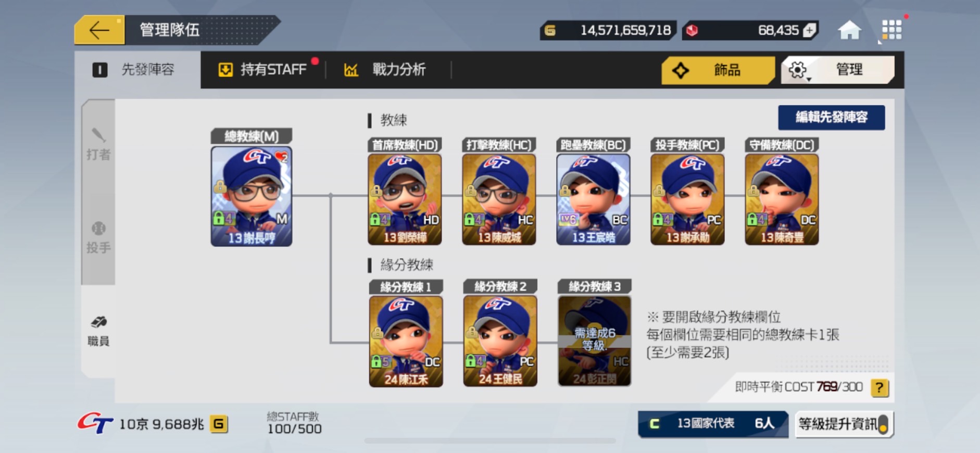Open the 13國家代表 6人 team bonus
This screenshot has height=453, width=980.
pos(713,424)
